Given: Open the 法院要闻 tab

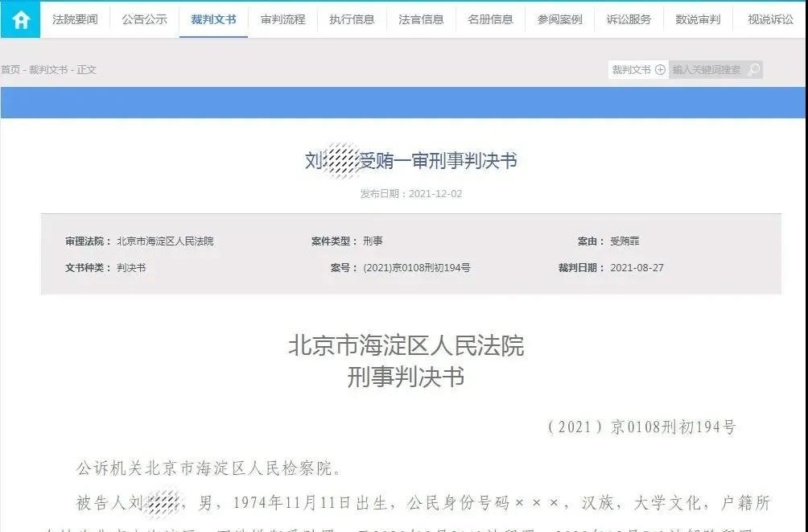Looking at the screenshot, I should pos(75,19).
